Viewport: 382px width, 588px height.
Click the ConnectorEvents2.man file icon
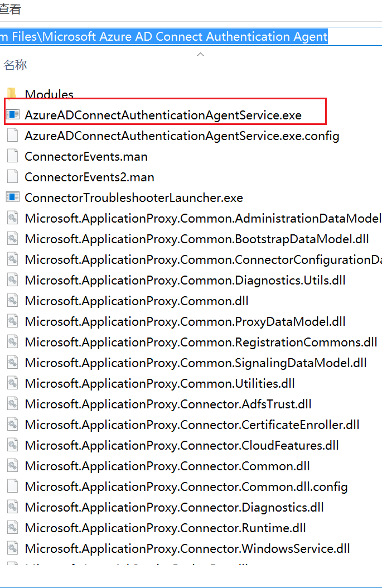click(13, 176)
